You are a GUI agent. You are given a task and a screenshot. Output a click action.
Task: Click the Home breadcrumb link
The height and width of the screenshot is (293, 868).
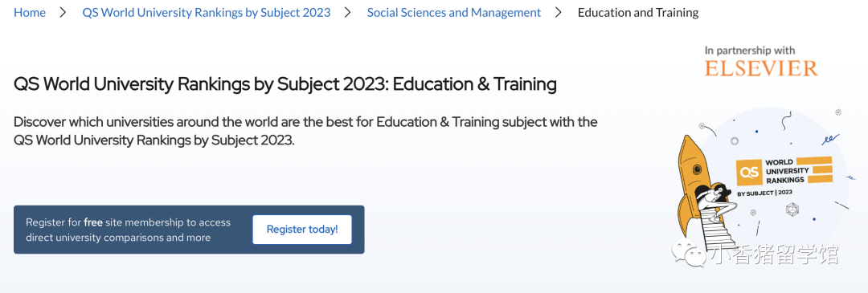(30, 12)
